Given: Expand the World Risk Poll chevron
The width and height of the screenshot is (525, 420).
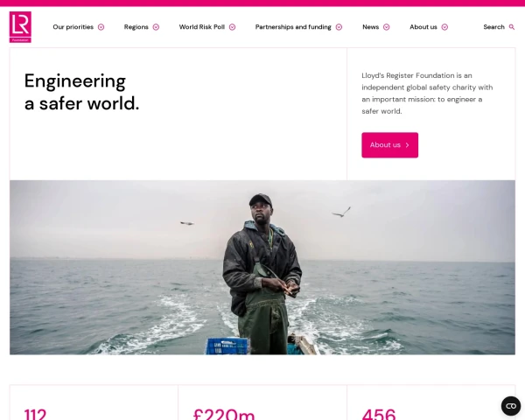Looking at the screenshot, I should [x=232, y=27].
